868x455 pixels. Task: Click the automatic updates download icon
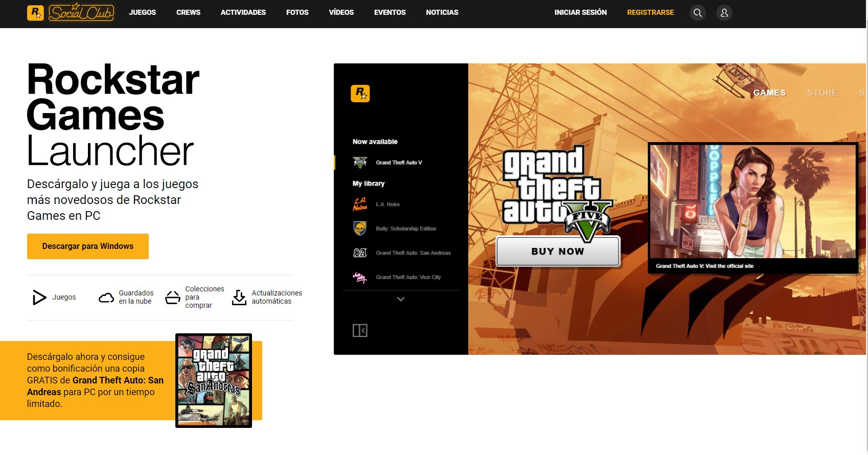[x=239, y=298]
